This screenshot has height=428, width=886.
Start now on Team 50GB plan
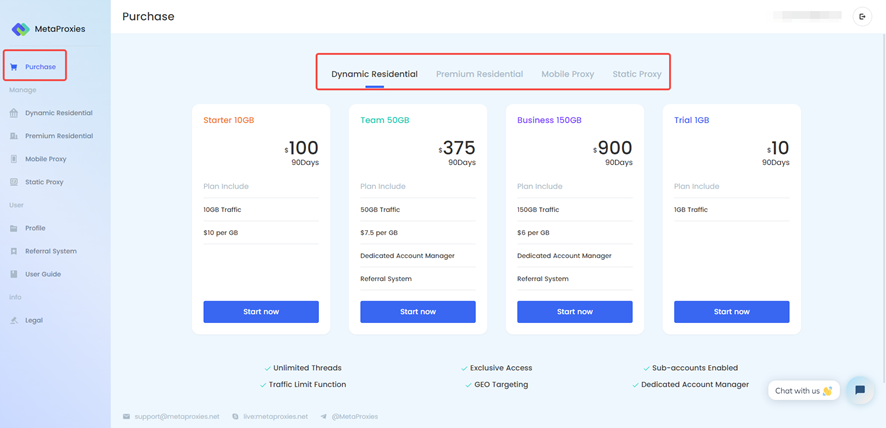coord(418,312)
